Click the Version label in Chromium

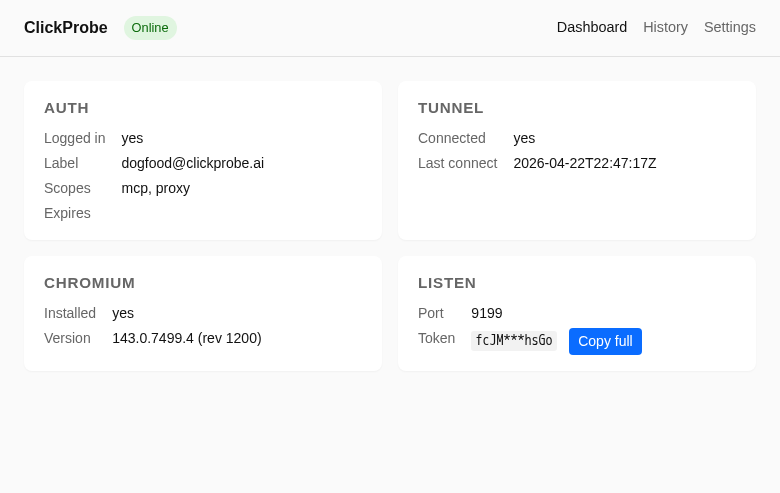(x=67, y=338)
